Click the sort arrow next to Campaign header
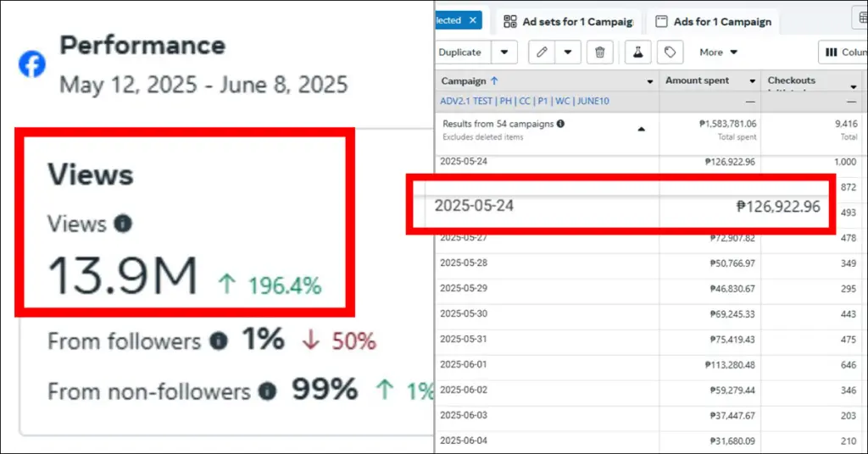This screenshot has height=454, width=868. point(494,80)
